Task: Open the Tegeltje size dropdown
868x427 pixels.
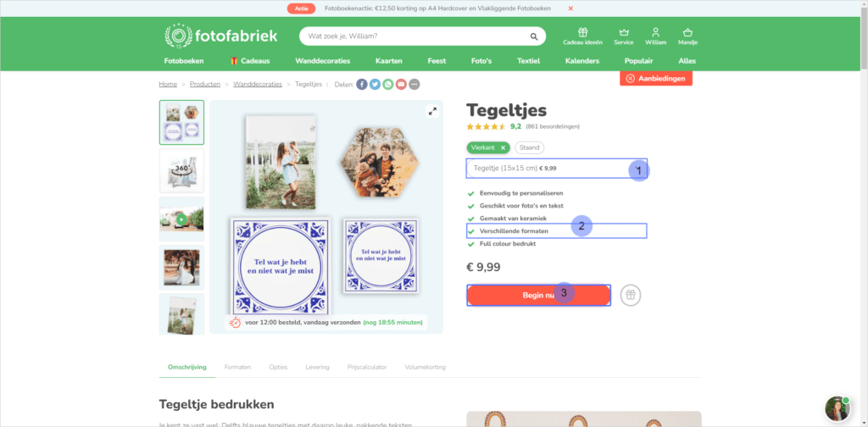Action: (557, 168)
